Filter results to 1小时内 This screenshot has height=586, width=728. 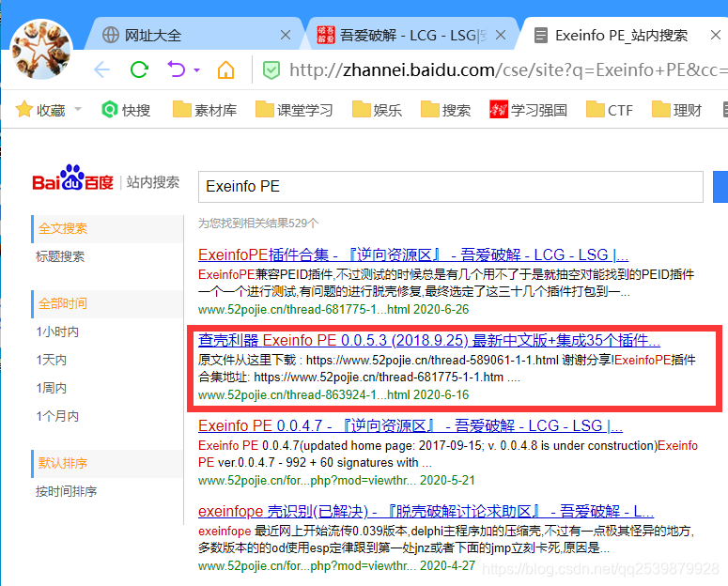click(x=57, y=332)
